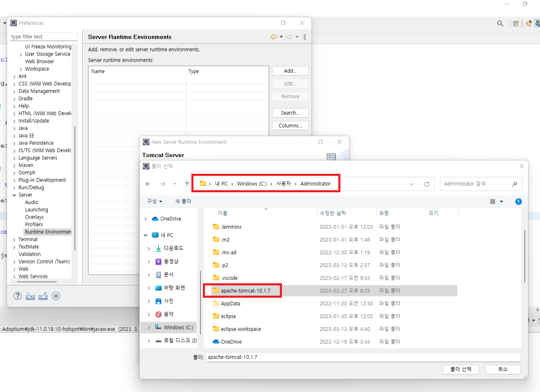Screen dimensions: 540x392
Task: Click 사용자 in the address breadcrumb
Action: 284,184
